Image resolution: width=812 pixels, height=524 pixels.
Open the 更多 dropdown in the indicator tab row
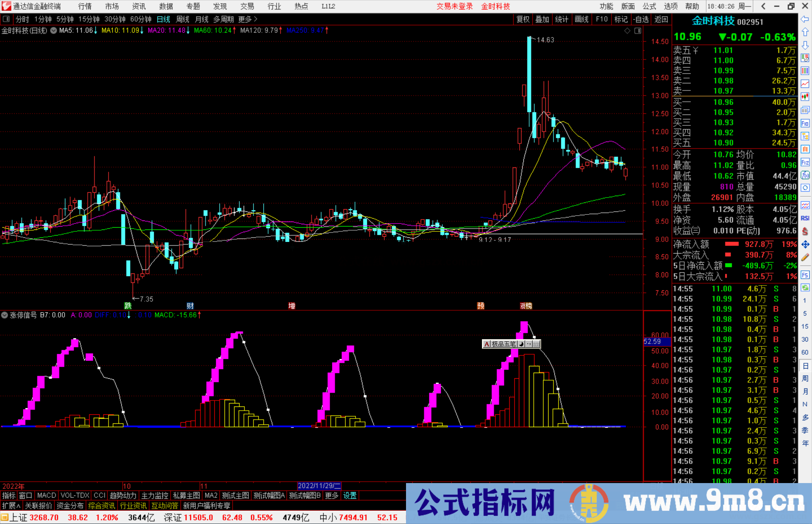point(331,495)
